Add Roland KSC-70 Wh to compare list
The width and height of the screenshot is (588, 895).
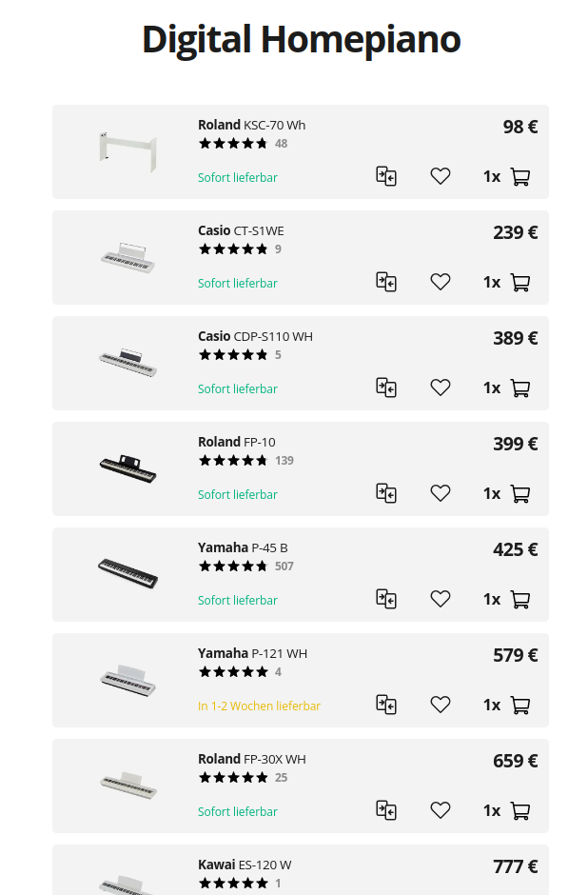coord(386,176)
